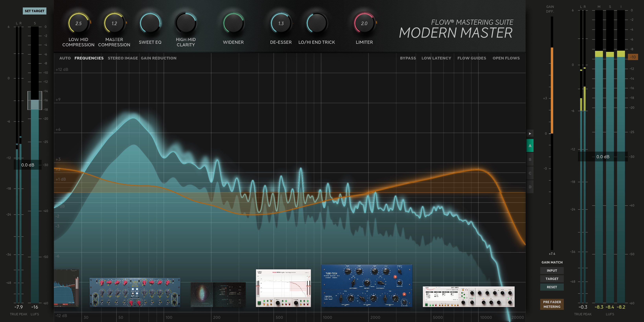
Task: Click the Input gain match button
Action: pyautogui.click(x=552, y=271)
